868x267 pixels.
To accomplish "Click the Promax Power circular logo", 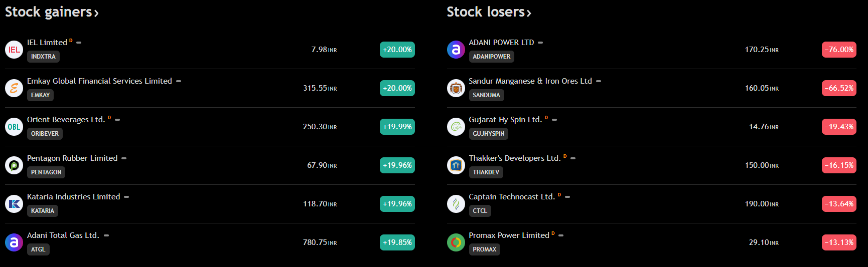I will tap(456, 242).
